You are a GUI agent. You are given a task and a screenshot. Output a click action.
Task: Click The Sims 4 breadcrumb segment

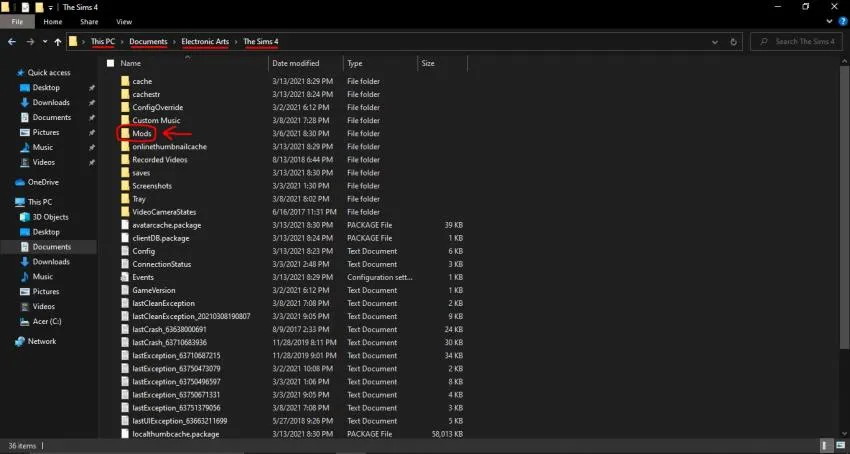(x=261, y=41)
